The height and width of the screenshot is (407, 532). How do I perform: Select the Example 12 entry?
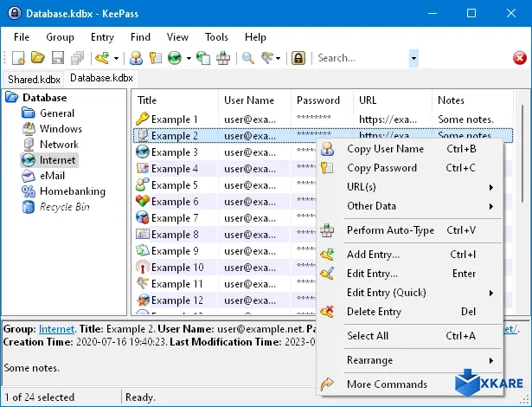pyautogui.click(x=225, y=300)
